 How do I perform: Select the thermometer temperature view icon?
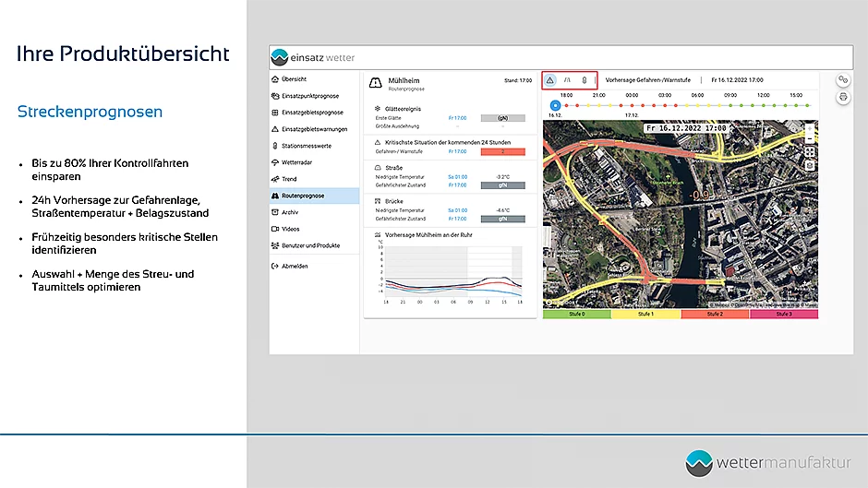[x=585, y=80]
